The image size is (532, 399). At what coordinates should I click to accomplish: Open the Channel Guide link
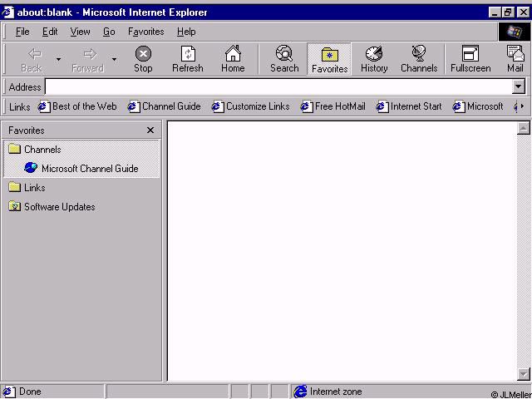165,106
